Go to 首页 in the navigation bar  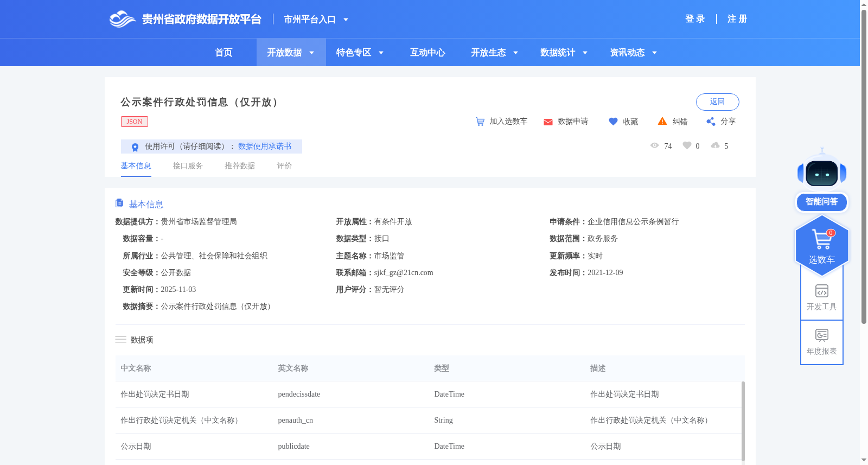click(x=224, y=53)
